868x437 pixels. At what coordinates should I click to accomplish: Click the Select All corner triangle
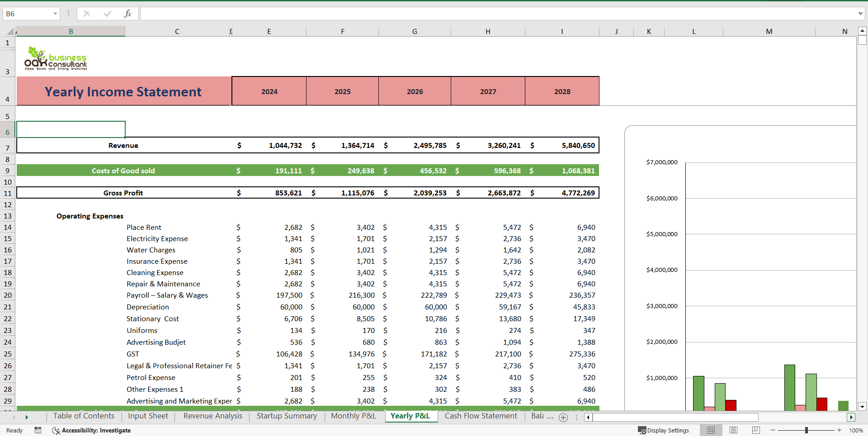(x=10, y=32)
